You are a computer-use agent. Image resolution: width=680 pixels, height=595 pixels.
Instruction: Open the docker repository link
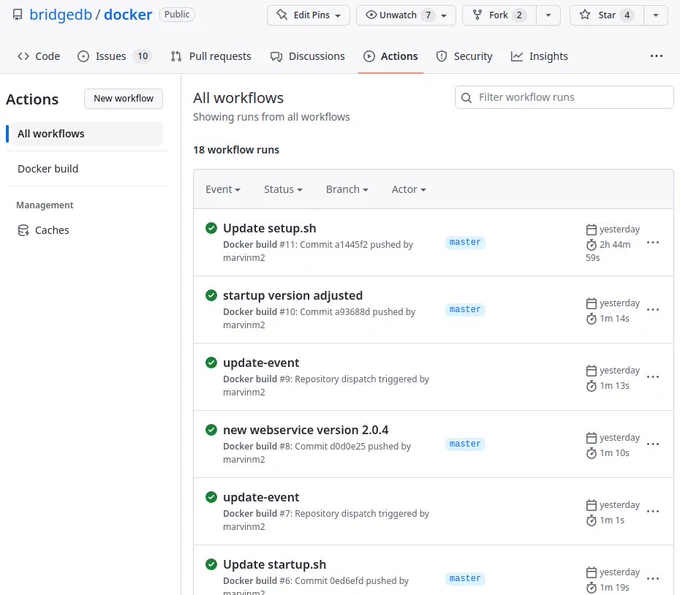[x=128, y=15]
